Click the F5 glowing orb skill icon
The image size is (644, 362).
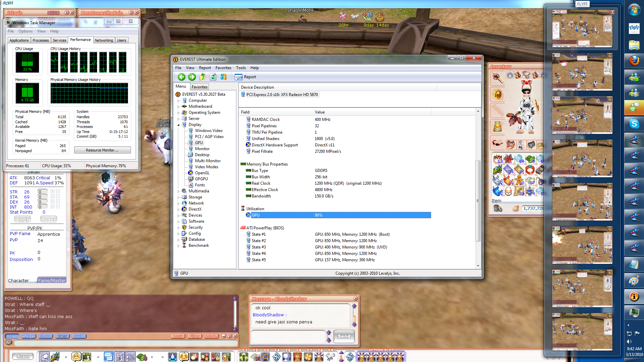tap(287, 357)
